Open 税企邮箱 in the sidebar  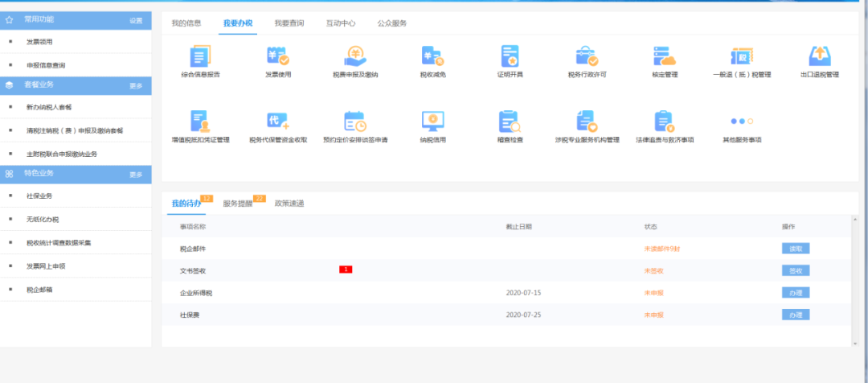click(39, 290)
